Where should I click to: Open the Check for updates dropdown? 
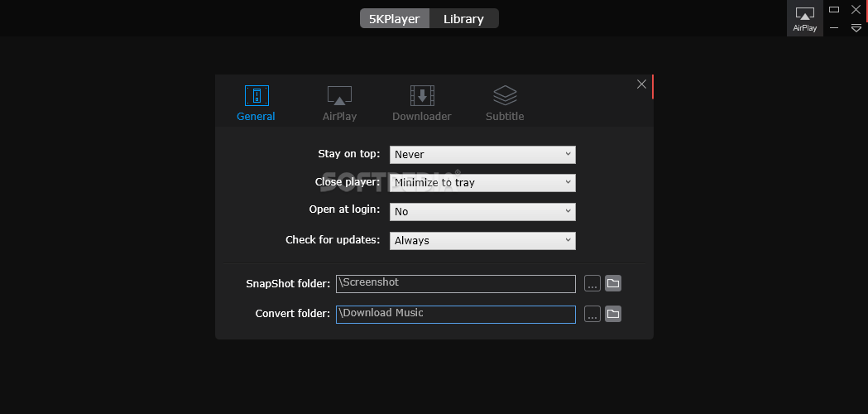(x=482, y=240)
